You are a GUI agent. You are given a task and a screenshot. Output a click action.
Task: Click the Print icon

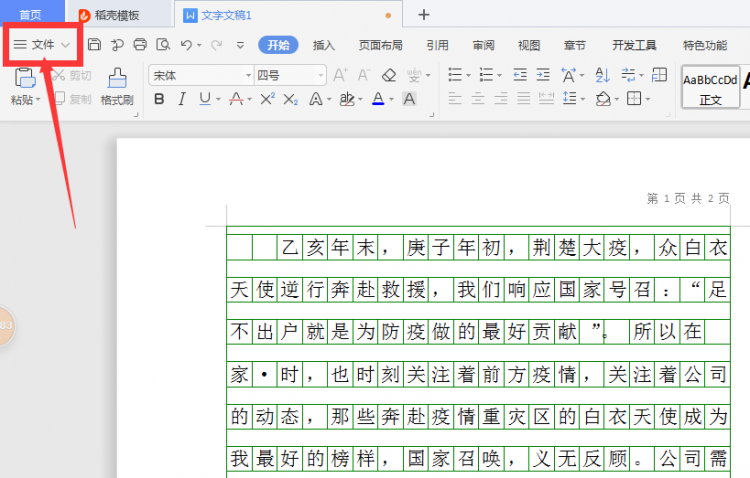point(140,44)
